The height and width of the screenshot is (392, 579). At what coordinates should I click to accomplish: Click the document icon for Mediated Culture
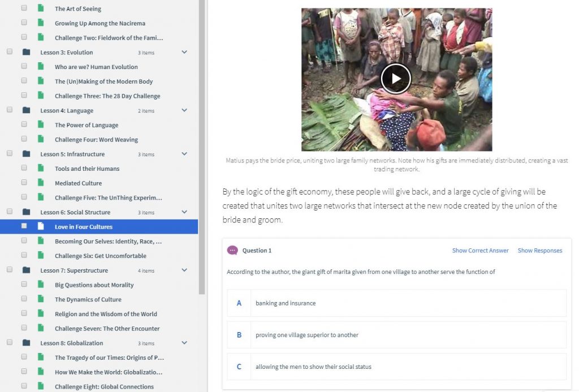point(41,183)
